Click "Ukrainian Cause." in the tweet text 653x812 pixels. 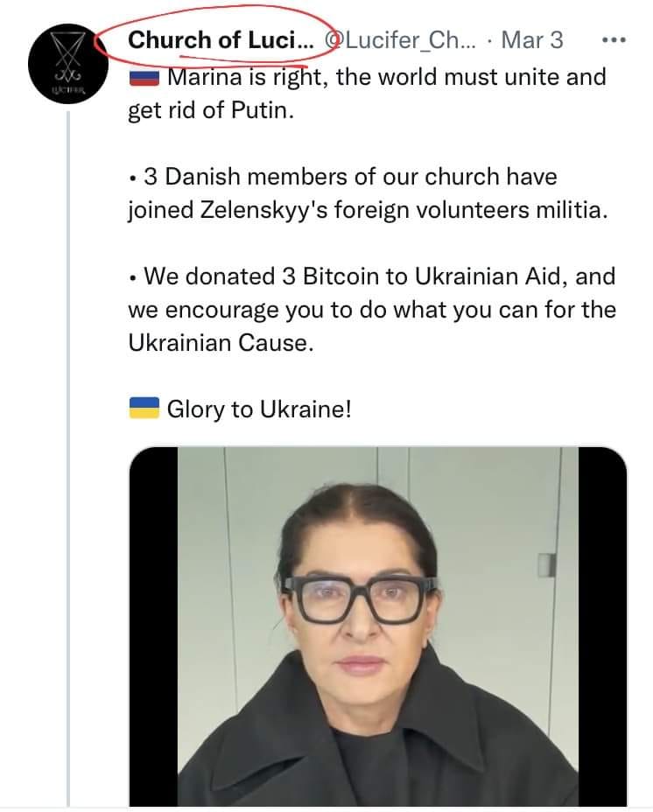(x=220, y=343)
